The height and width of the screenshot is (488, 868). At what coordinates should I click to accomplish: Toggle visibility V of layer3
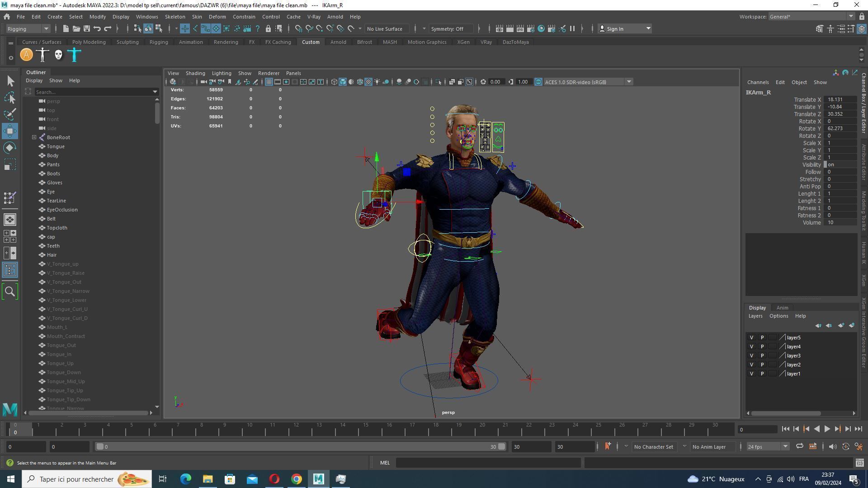coord(752,356)
